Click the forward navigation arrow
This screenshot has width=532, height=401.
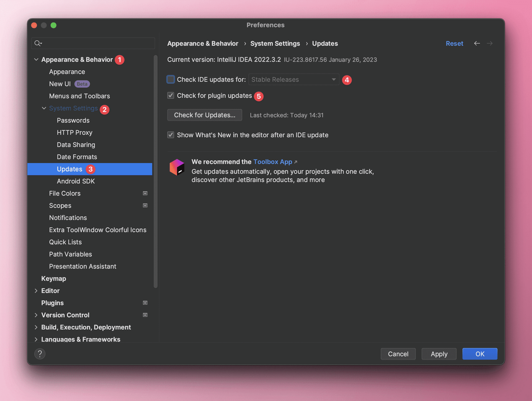coord(490,44)
